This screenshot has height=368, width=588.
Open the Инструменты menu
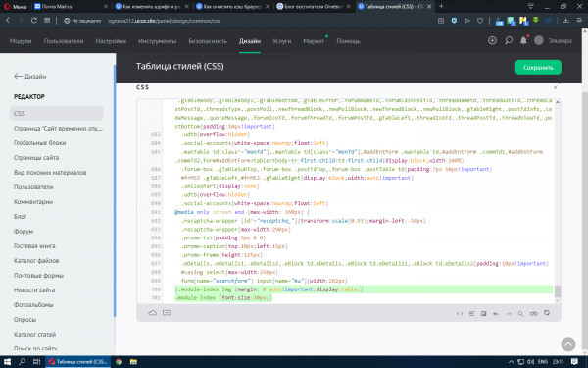click(x=157, y=41)
